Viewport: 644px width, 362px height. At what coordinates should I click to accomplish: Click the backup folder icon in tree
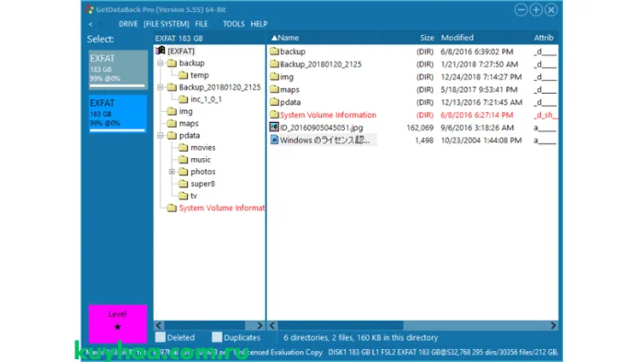pos(172,63)
